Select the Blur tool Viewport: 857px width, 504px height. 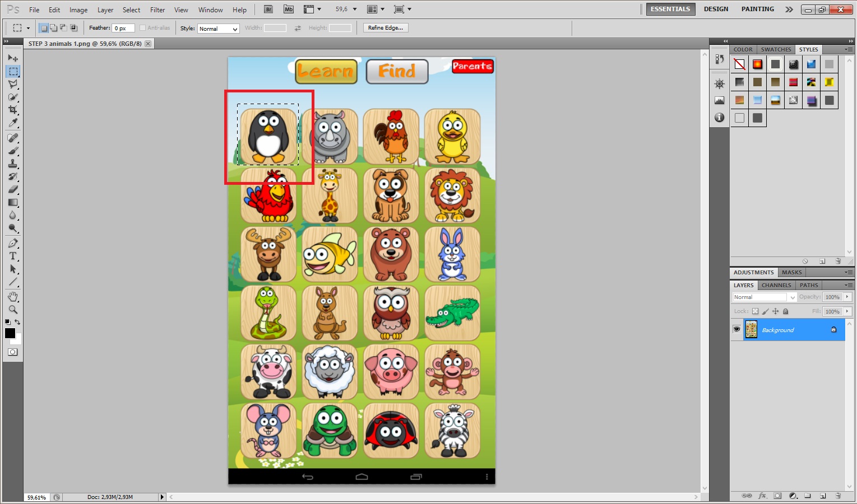13,215
